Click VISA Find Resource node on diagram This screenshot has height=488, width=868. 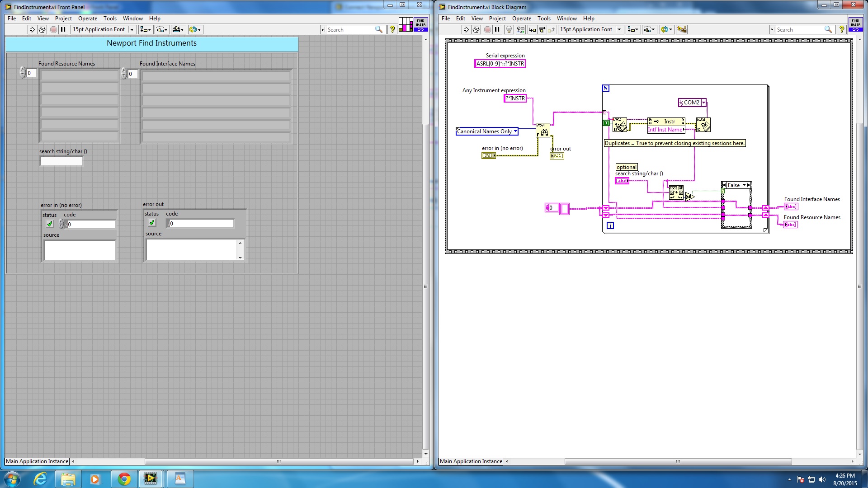pyautogui.click(x=543, y=130)
